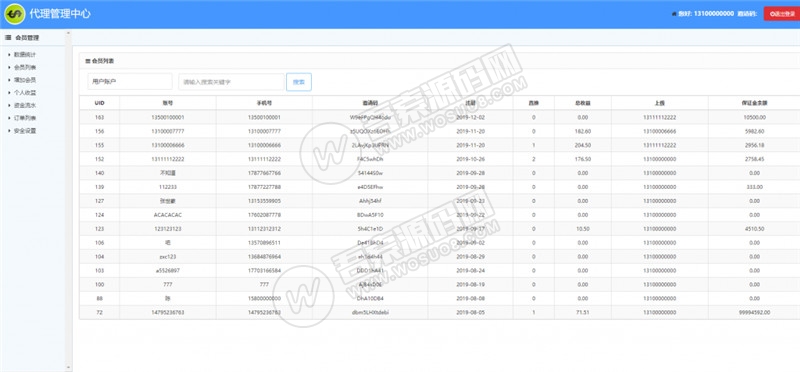This screenshot has height=372, width=800.
Task: Click the list icon of 会员列表 panel title
Action: point(88,61)
